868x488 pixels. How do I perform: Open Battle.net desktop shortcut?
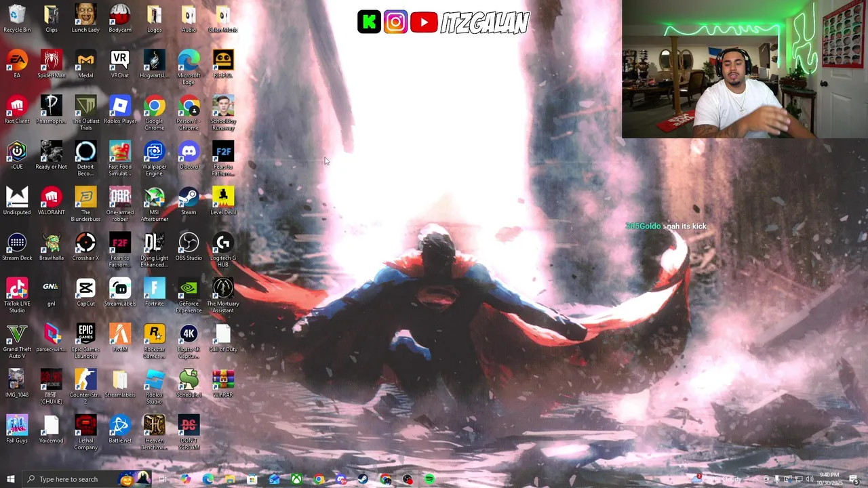point(120,428)
